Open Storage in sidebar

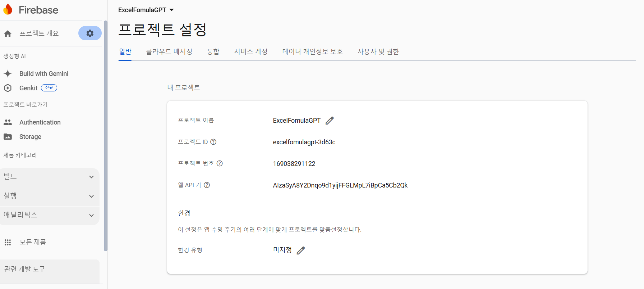coord(30,136)
